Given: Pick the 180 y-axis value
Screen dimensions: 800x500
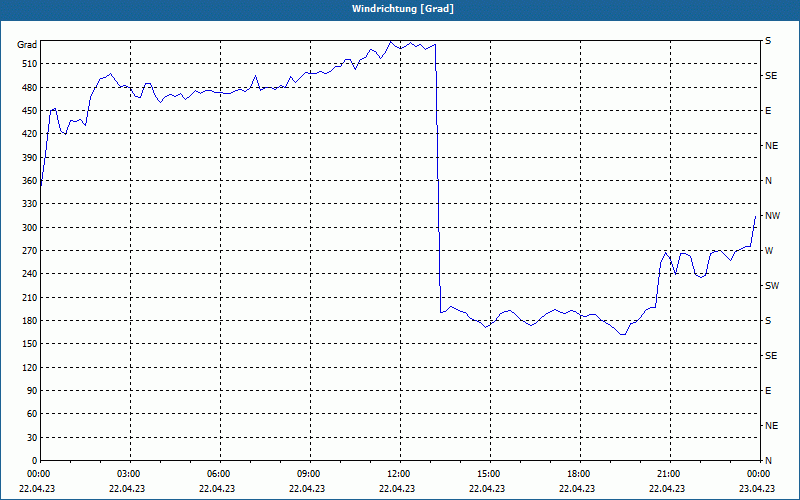Looking at the screenshot, I should 30,320.
